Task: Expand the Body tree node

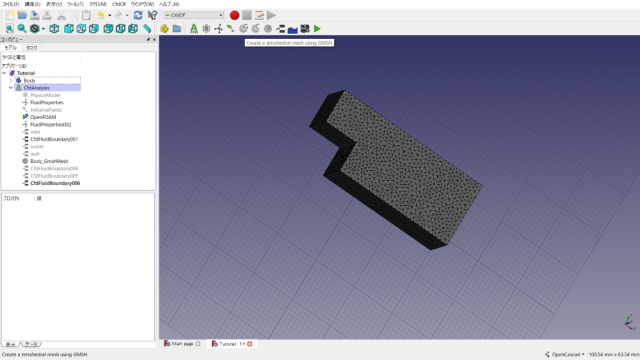Action: coord(11,80)
